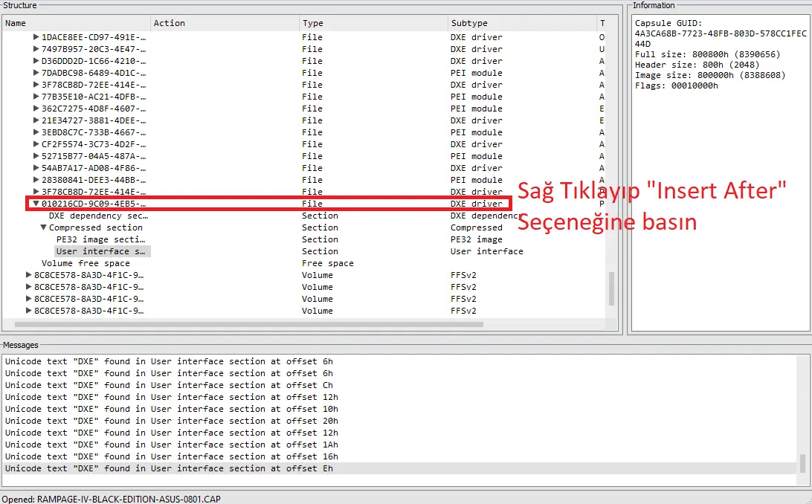
Task: Expand the 54AB7A17-AD08-4F86 file node
Action: pyautogui.click(x=36, y=168)
